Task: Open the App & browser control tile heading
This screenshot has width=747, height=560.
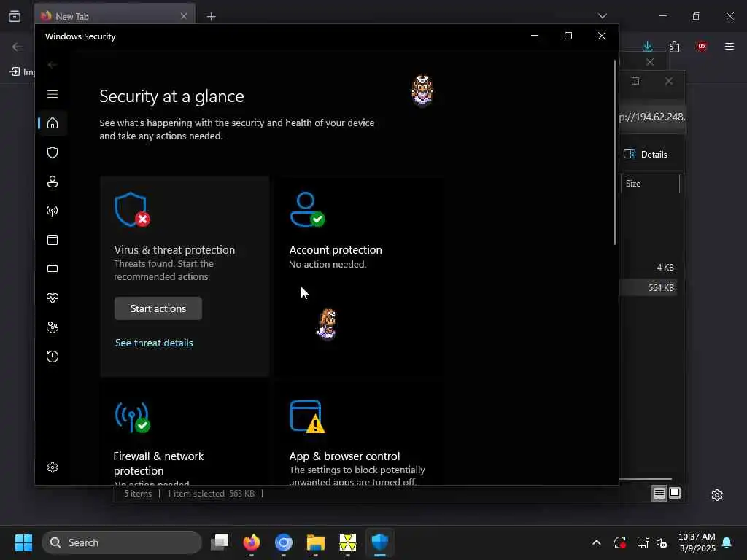Action: point(344,456)
